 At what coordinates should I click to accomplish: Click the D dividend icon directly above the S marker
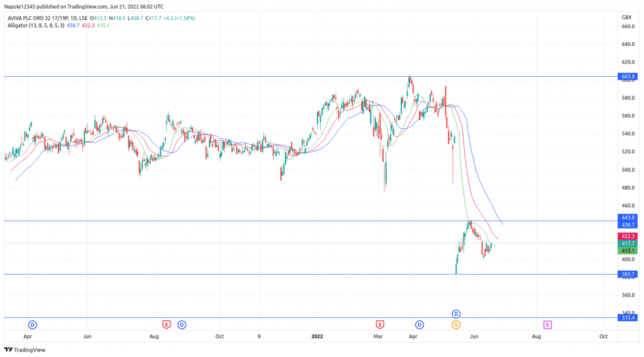[x=456, y=314]
